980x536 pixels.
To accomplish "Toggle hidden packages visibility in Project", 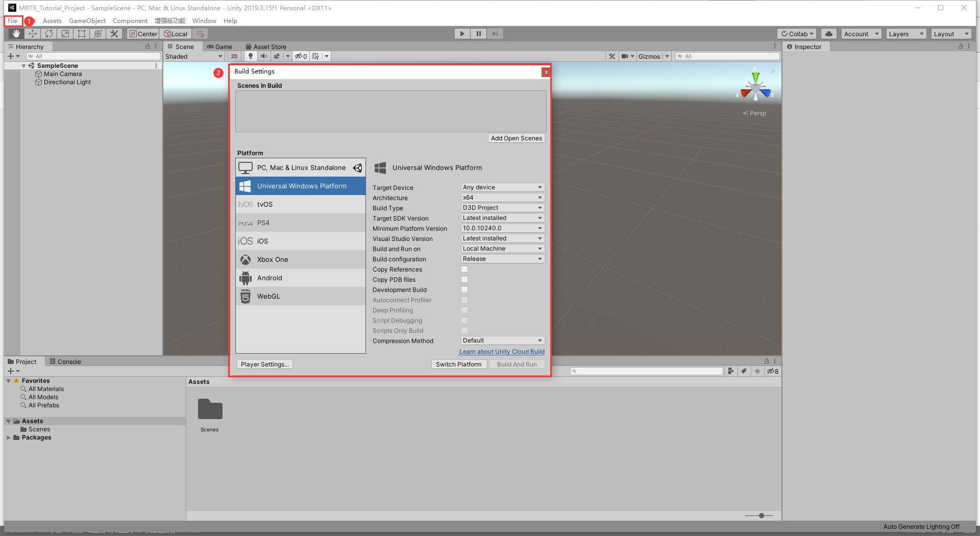I will tap(773, 371).
